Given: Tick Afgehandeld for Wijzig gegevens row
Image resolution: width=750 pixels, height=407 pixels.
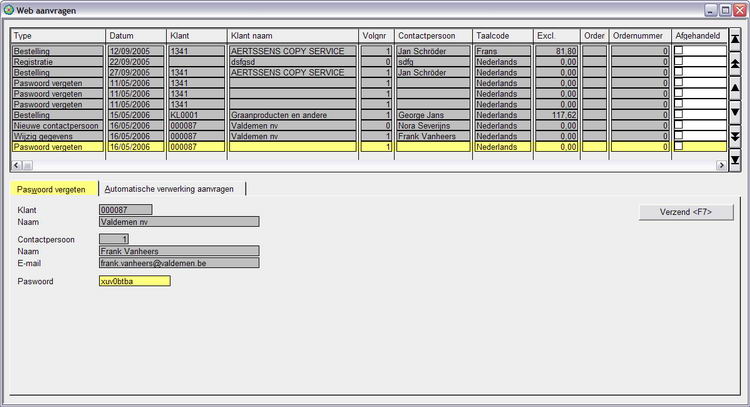Looking at the screenshot, I should [678, 135].
